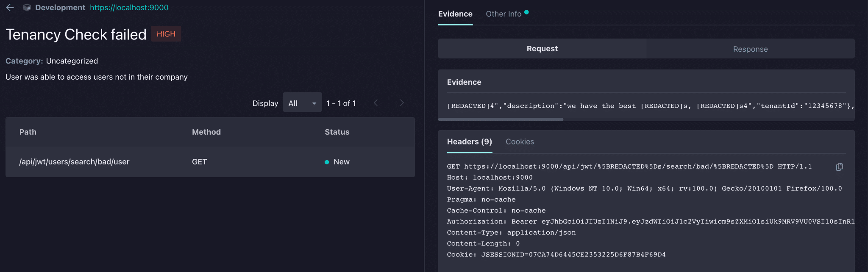Click the New status cell
The width and height of the screenshot is (868, 272).
337,162
